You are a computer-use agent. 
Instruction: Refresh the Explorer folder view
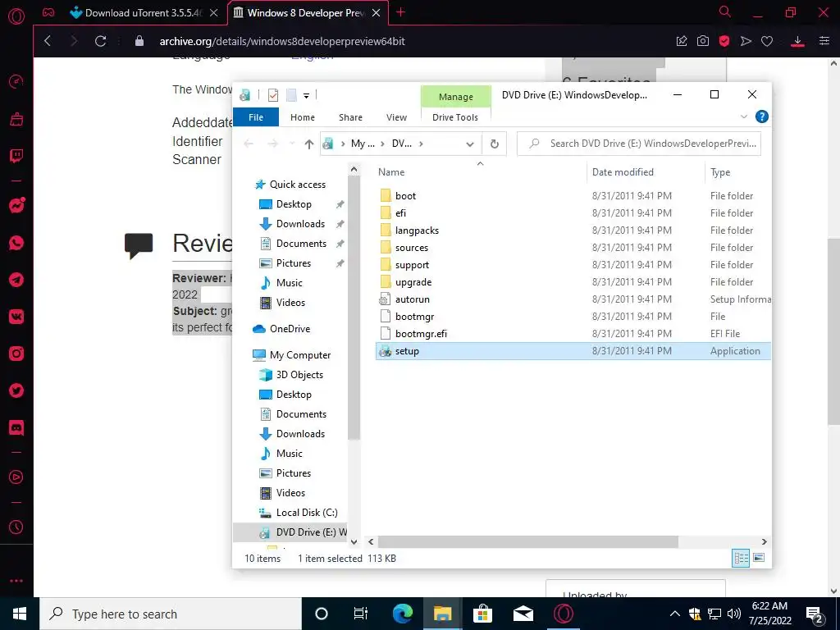[495, 144]
